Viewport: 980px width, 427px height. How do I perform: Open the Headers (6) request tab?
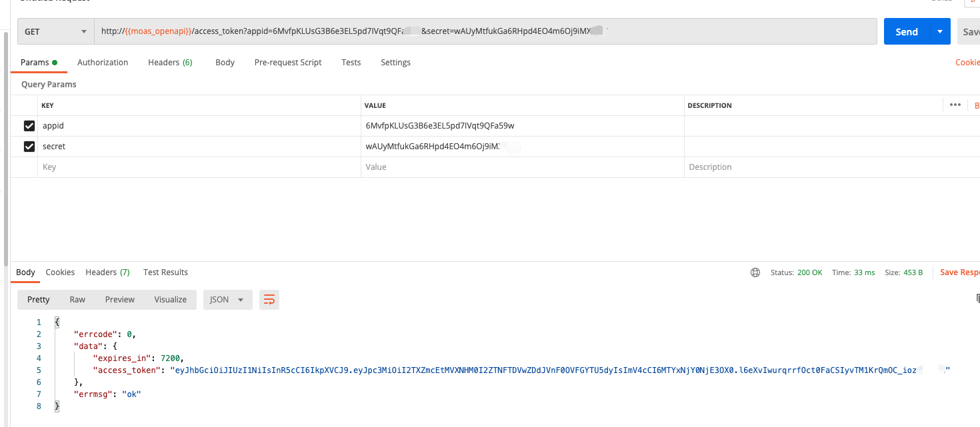point(170,63)
